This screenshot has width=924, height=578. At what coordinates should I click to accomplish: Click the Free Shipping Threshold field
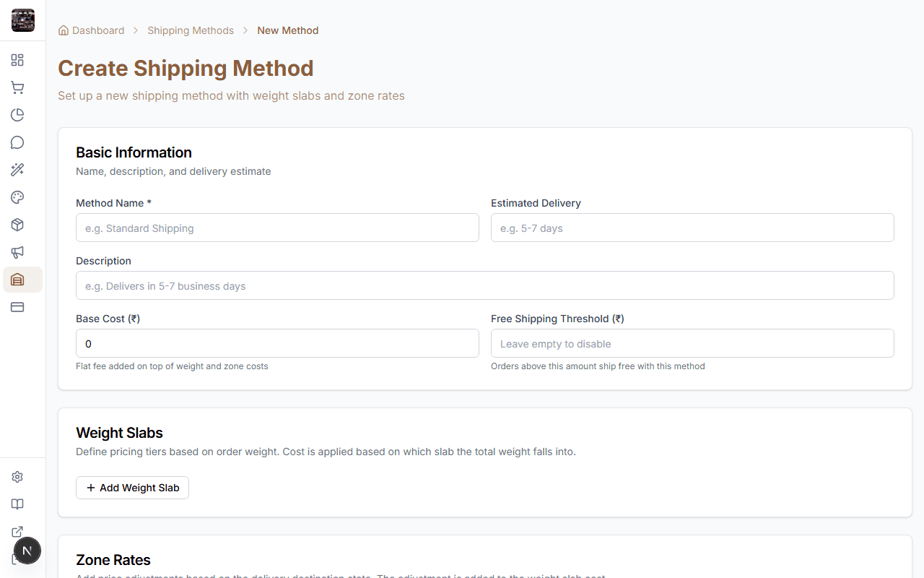[692, 343]
